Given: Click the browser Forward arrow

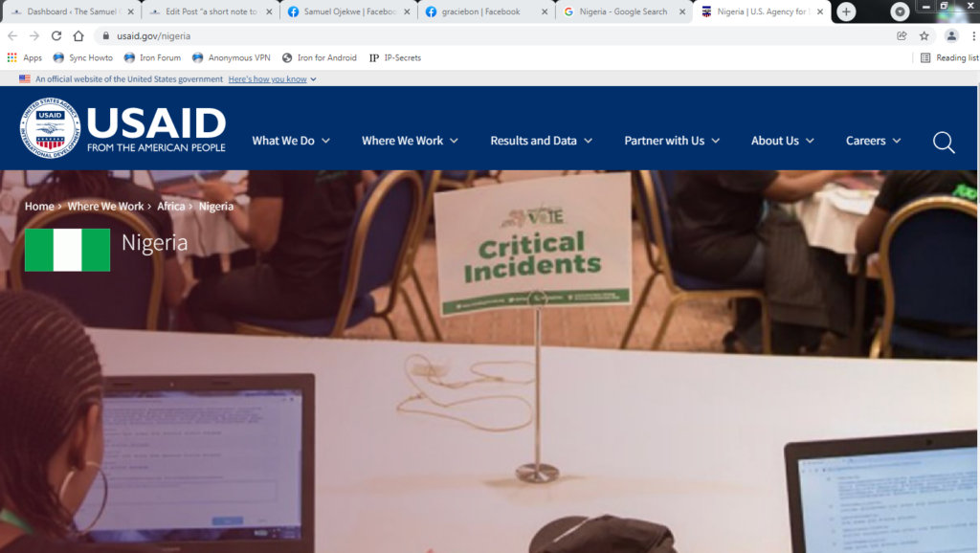Looking at the screenshot, I should pos(34,35).
